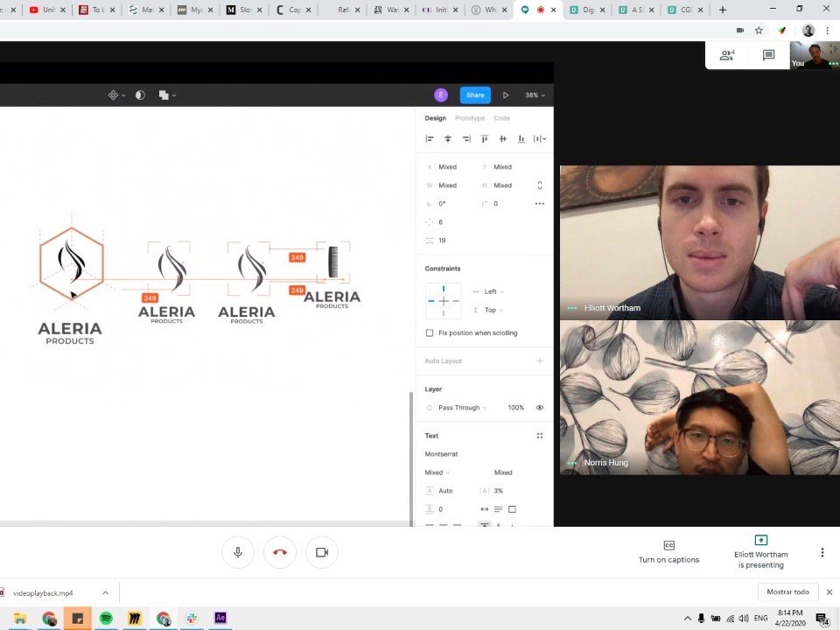Bookmark this page with the star icon
This screenshot has height=630, width=840.
click(x=759, y=31)
